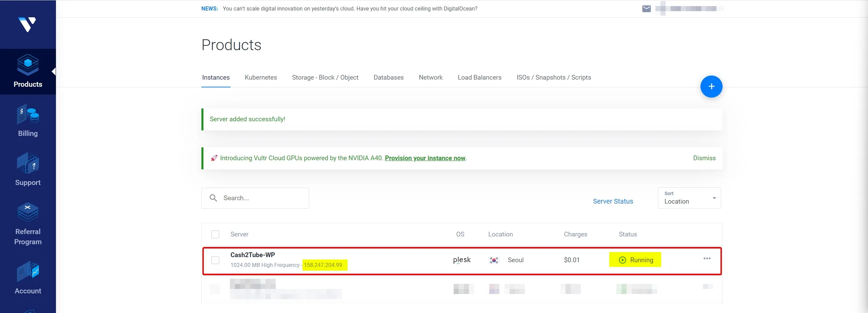The image size is (868, 313).
Task: Switch to the Instances tab
Action: pyautogui.click(x=216, y=78)
